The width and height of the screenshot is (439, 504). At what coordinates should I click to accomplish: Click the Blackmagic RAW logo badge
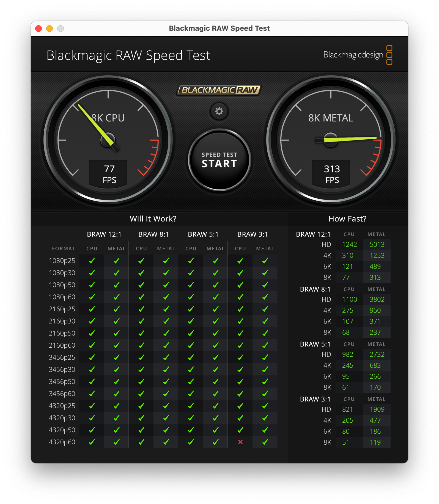[218, 90]
